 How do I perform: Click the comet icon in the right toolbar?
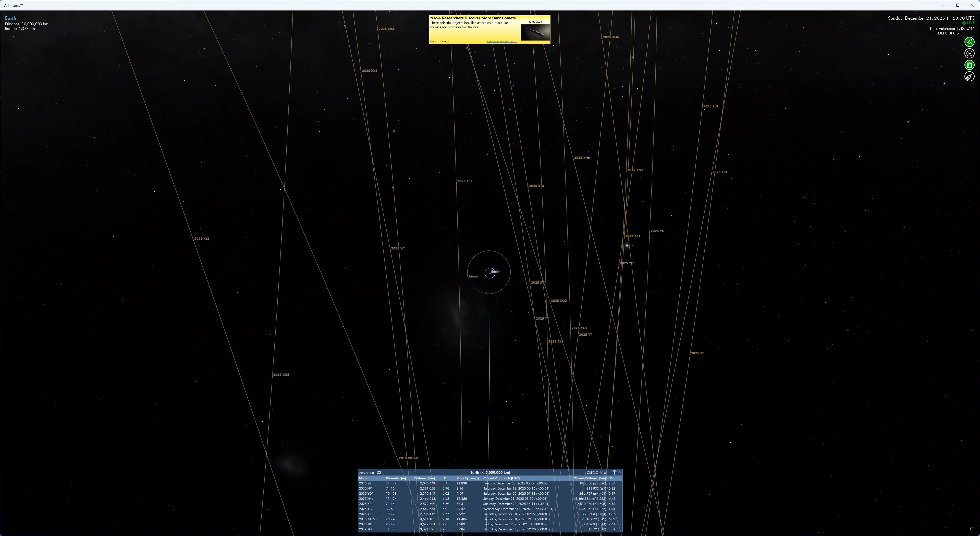coord(969,77)
